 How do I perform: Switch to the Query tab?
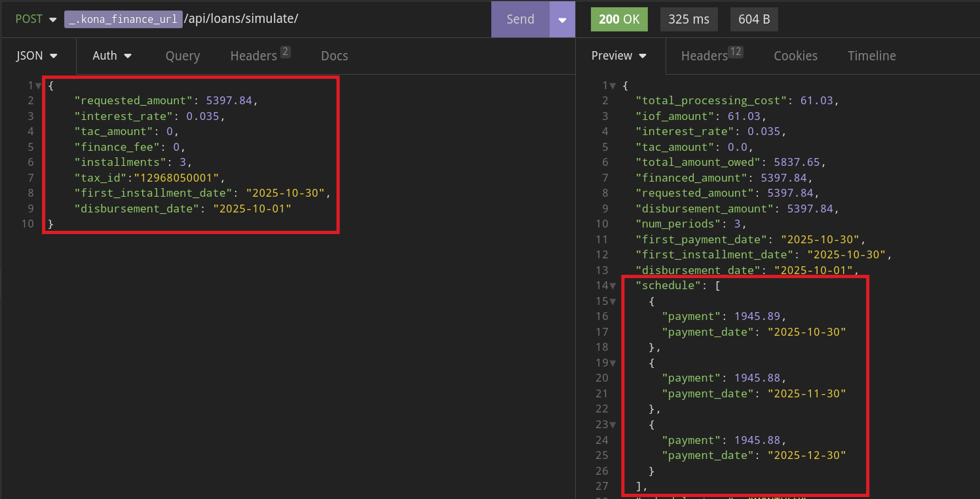point(183,56)
